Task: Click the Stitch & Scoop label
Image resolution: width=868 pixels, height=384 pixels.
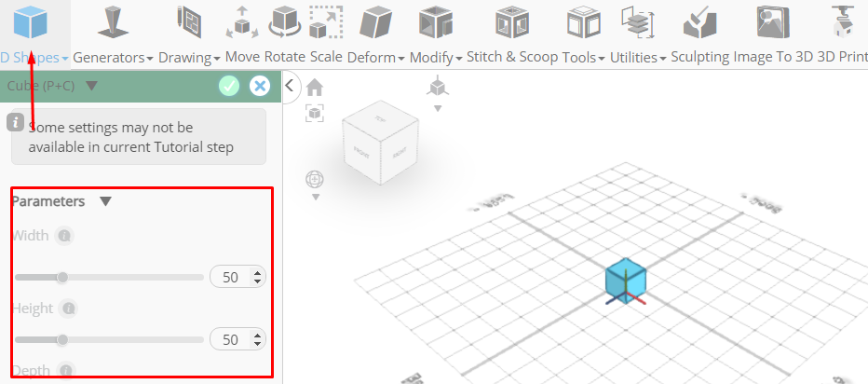Action: click(x=512, y=57)
